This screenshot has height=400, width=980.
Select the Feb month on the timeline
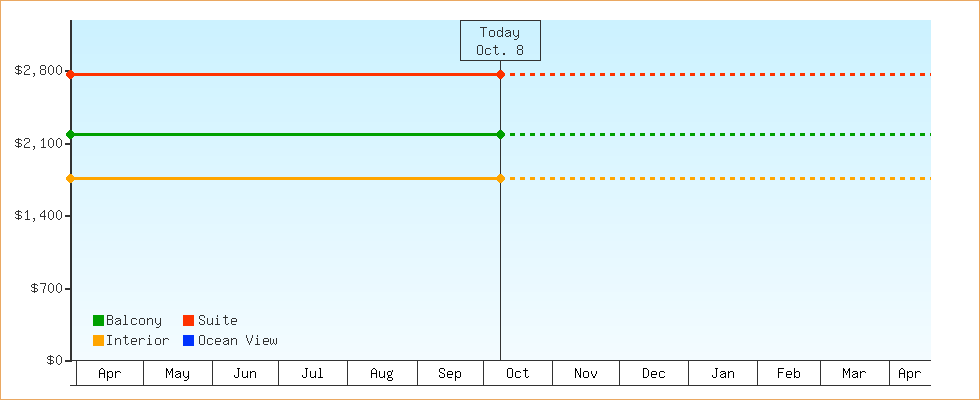[x=789, y=373]
